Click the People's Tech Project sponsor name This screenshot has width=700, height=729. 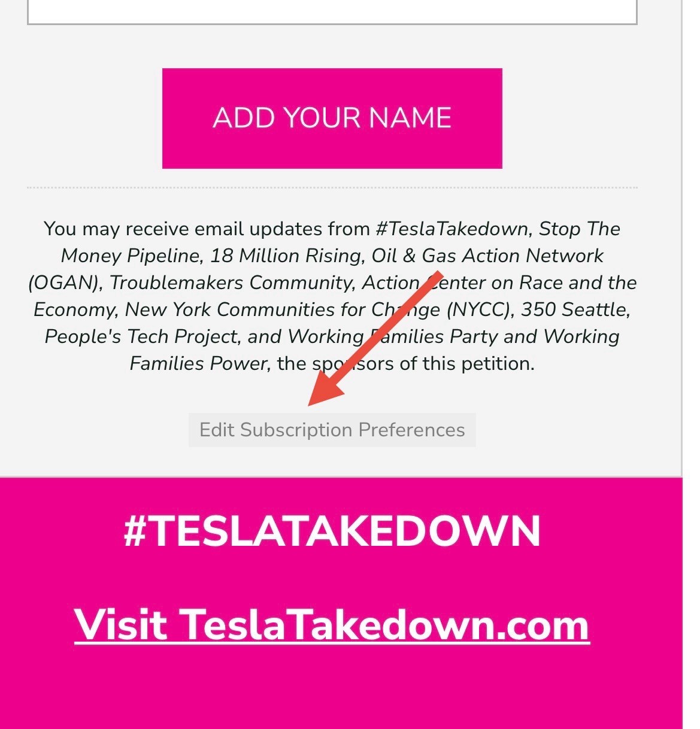[141, 336]
